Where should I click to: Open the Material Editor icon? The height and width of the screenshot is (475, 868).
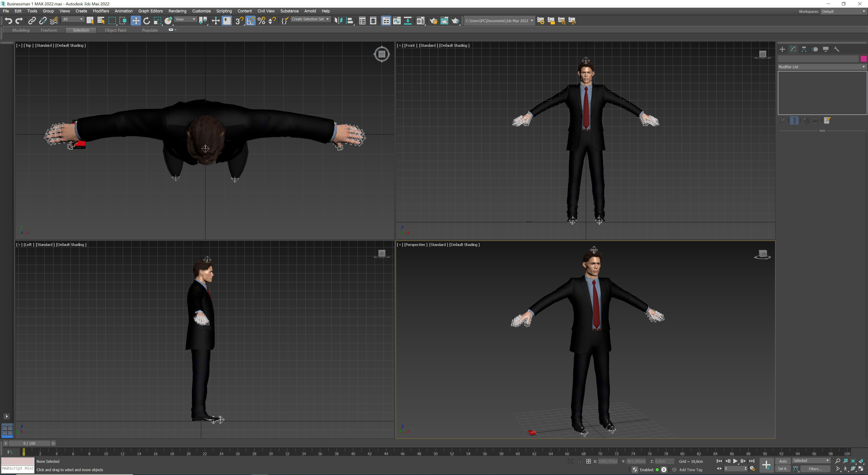point(420,21)
